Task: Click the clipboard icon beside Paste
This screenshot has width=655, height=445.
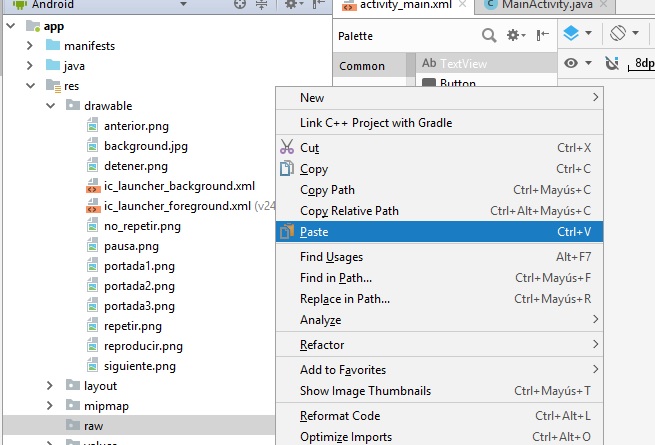Action: coord(286,232)
